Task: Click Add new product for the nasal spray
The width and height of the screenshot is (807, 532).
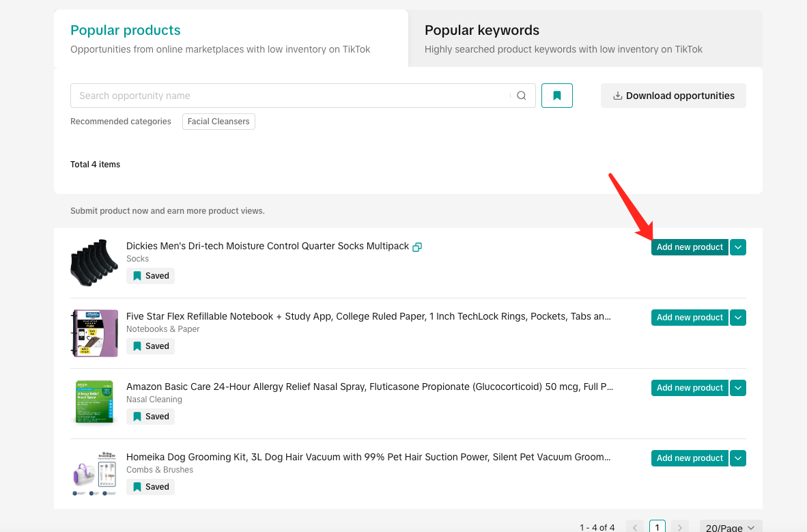Action: pyautogui.click(x=690, y=388)
